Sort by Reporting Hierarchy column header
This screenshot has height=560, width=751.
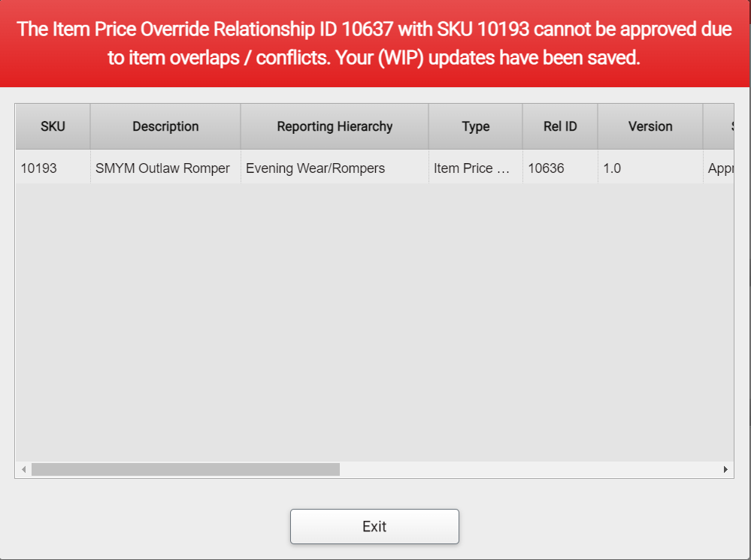click(335, 126)
